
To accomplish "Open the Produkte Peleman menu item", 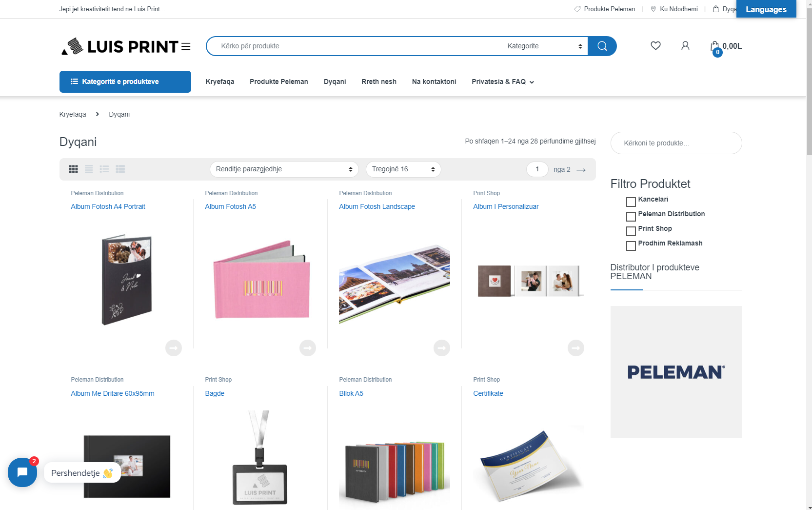I will [x=279, y=82].
